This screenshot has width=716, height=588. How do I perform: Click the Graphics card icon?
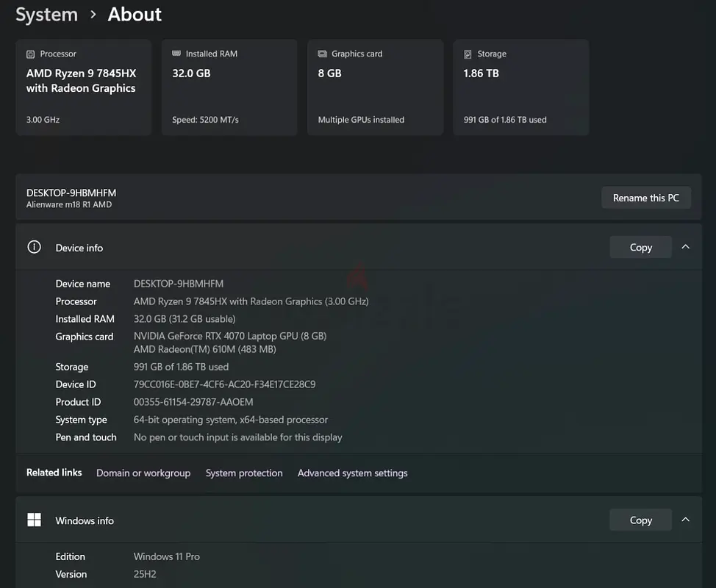pos(323,54)
